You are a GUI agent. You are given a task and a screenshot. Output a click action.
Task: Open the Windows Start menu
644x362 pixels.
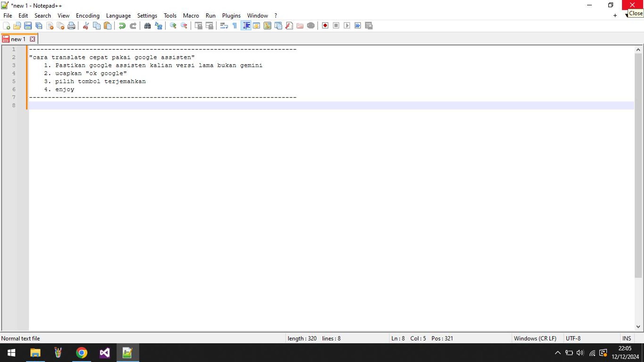tap(11, 353)
